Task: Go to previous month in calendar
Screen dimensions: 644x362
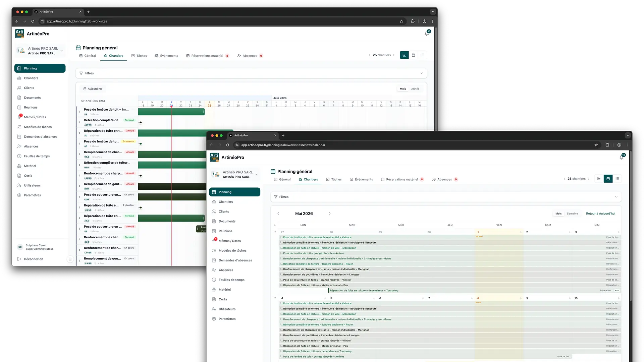Action: click(x=278, y=214)
